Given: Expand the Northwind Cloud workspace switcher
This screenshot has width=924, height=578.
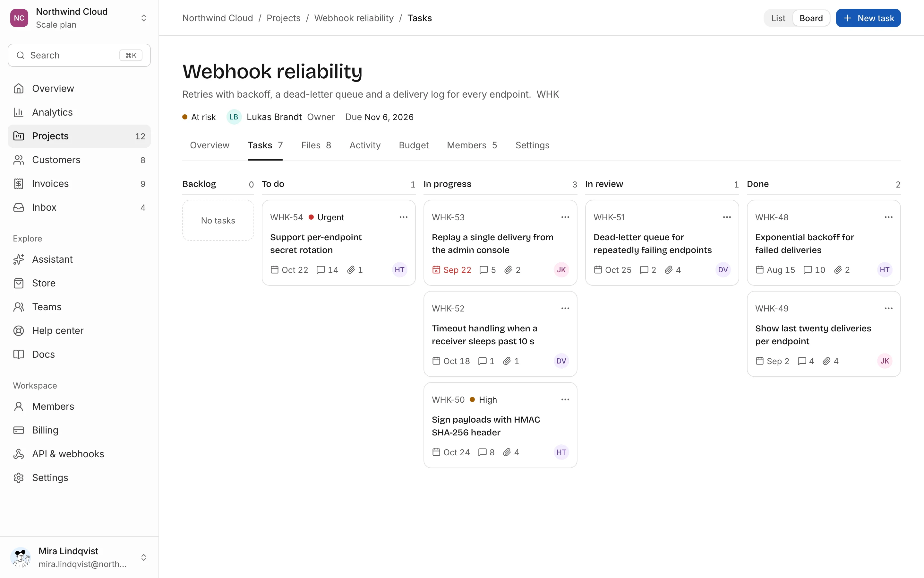Looking at the screenshot, I should (x=143, y=18).
